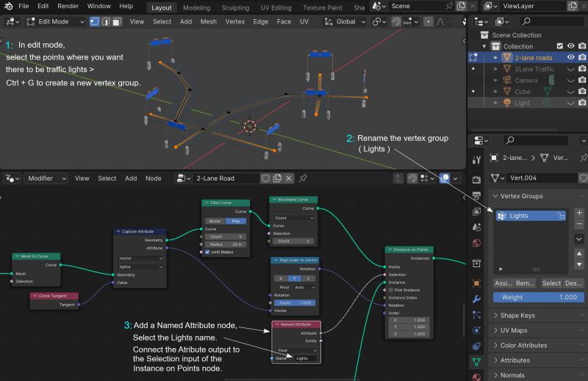The height and width of the screenshot is (381, 588).
Task: Add a new vertex group with plus
Action: click(x=579, y=213)
